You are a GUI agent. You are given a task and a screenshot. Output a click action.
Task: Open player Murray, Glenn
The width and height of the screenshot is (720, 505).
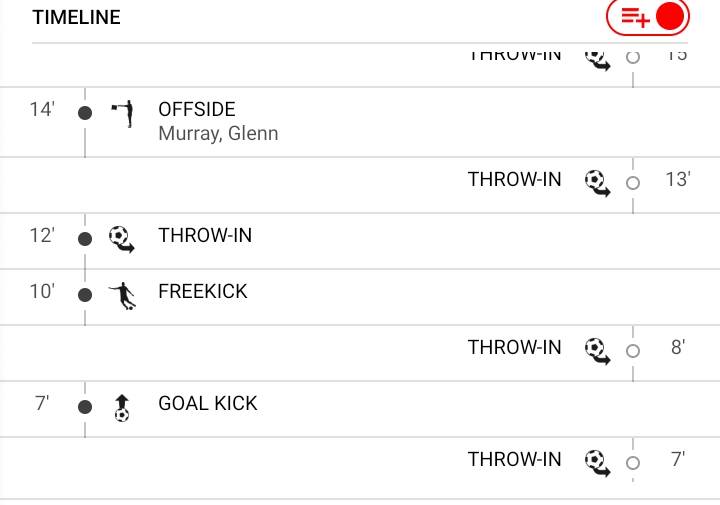click(218, 133)
